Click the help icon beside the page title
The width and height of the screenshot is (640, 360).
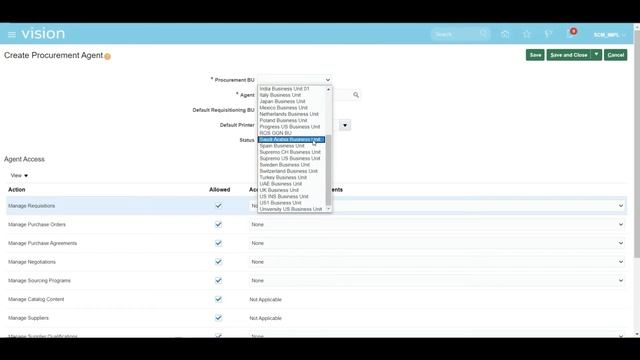pyautogui.click(x=107, y=57)
